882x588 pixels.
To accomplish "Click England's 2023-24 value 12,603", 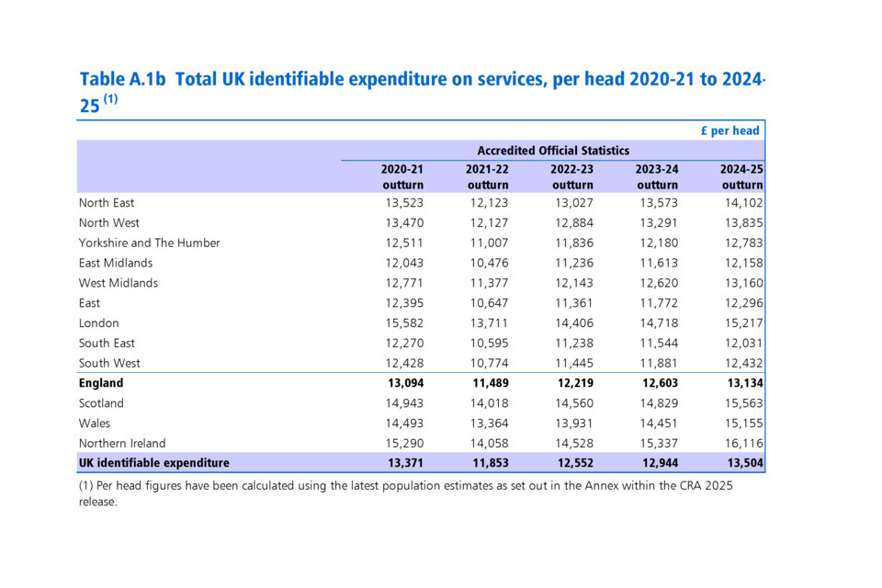I will [x=657, y=383].
